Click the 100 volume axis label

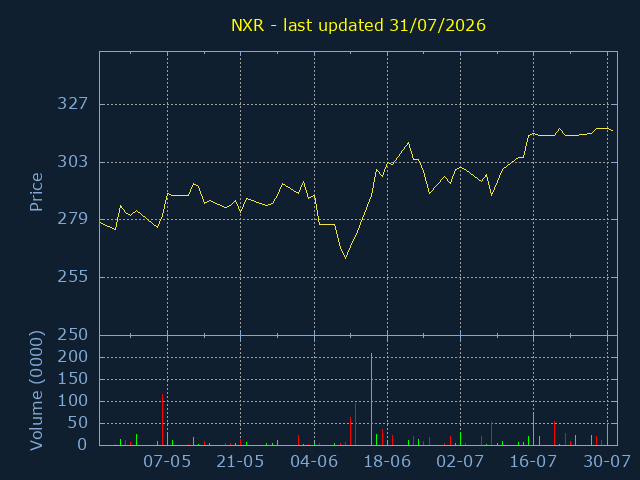tap(73, 401)
